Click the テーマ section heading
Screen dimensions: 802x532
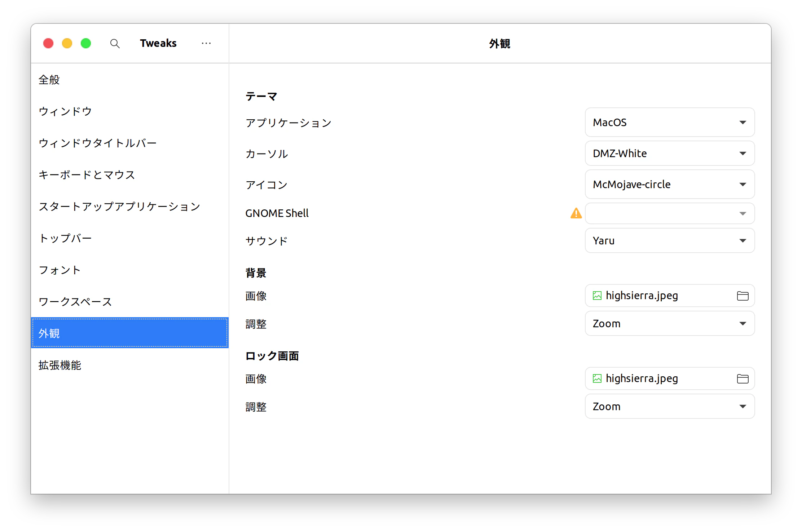pyautogui.click(x=261, y=97)
